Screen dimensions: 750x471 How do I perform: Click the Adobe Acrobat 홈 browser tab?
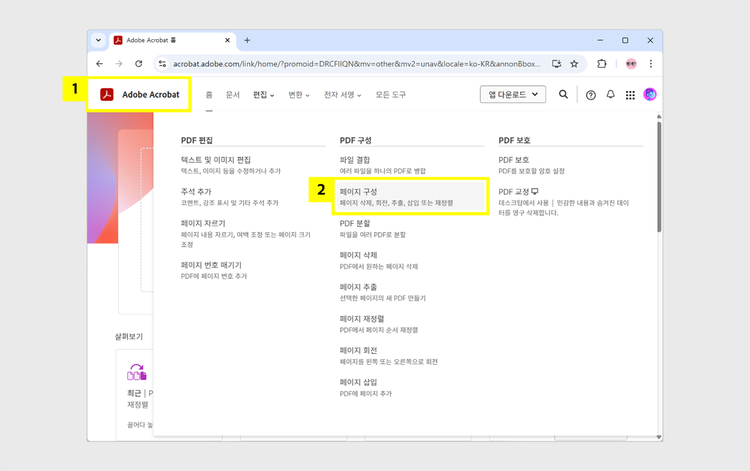(172, 41)
